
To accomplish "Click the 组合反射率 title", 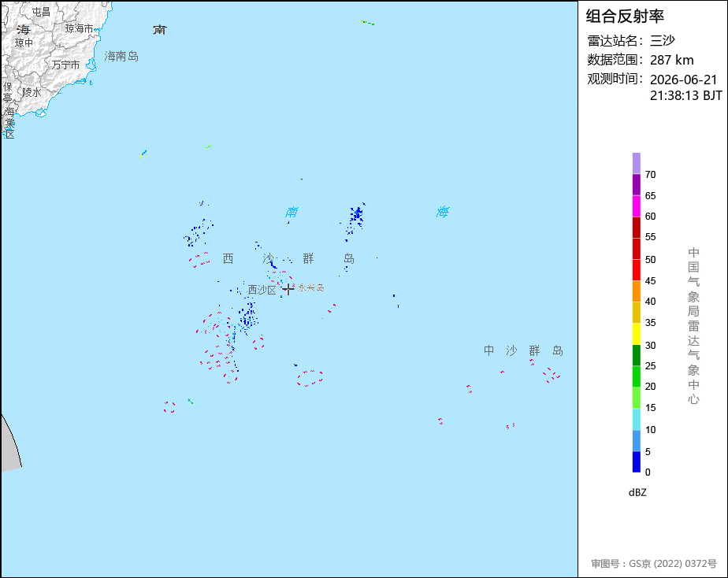I will pos(625,17).
